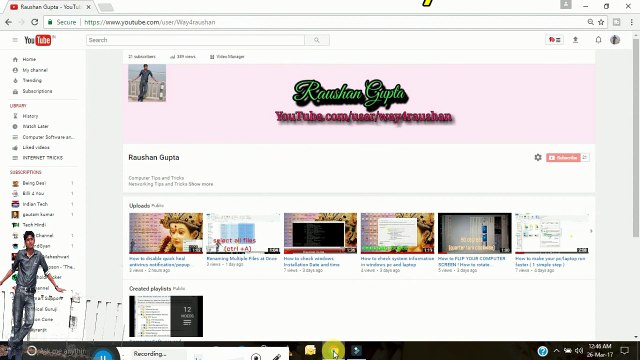Open the 12 videos playlist thumbnail
The height and width of the screenshot is (360, 640).
tap(166, 316)
